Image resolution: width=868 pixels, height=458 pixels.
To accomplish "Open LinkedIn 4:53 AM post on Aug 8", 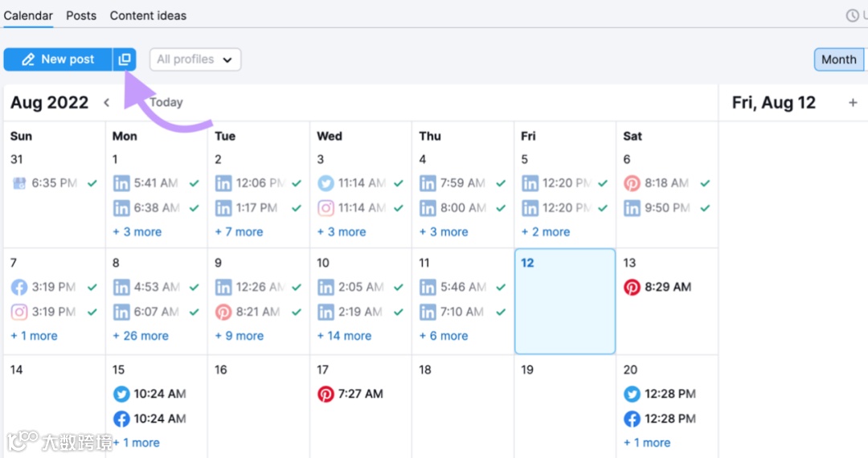I will click(156, 287).
